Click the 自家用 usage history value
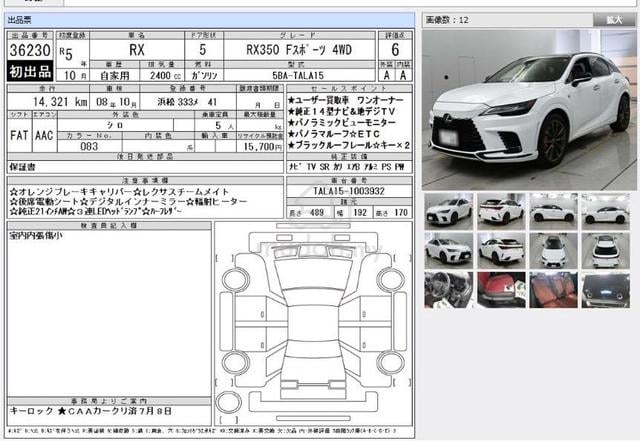Viewport: 640px width, 441px height. (x=115, y=76)
